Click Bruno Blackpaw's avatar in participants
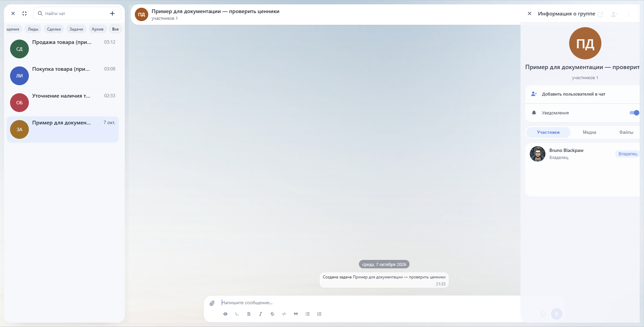644x327 pixels. [538, 154]
